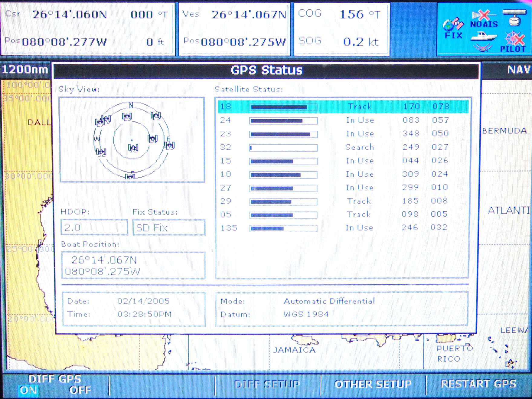The image size is (532, 399).
Task: Open the OTHER SETUP soft key
Action: (373, 384)
